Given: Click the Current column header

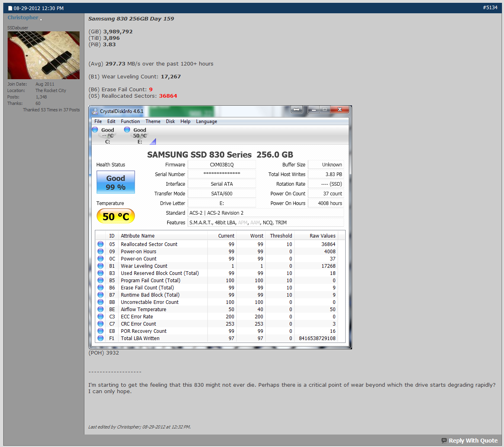Looking at the screenshot, I should pos(222,236).
